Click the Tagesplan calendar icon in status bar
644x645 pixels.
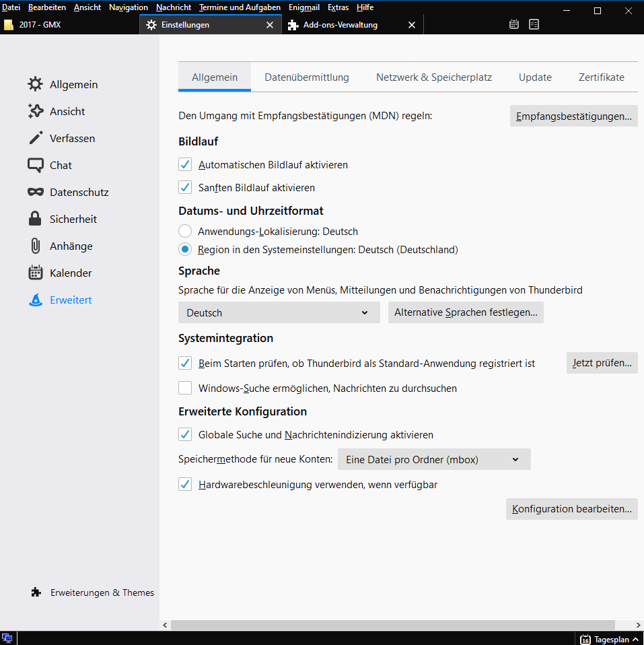[585, 639]
